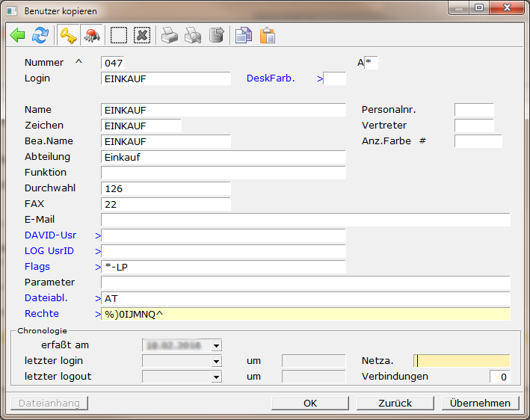This screenshot has width=530, height=420.
Task: Click the database export icon
Action: [216, 35]
